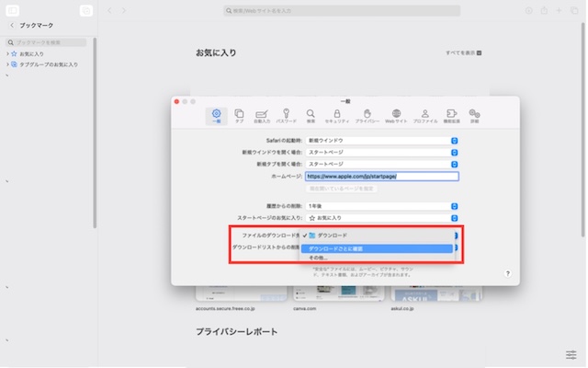Click the Safari share icon

(x=544, y=10)
